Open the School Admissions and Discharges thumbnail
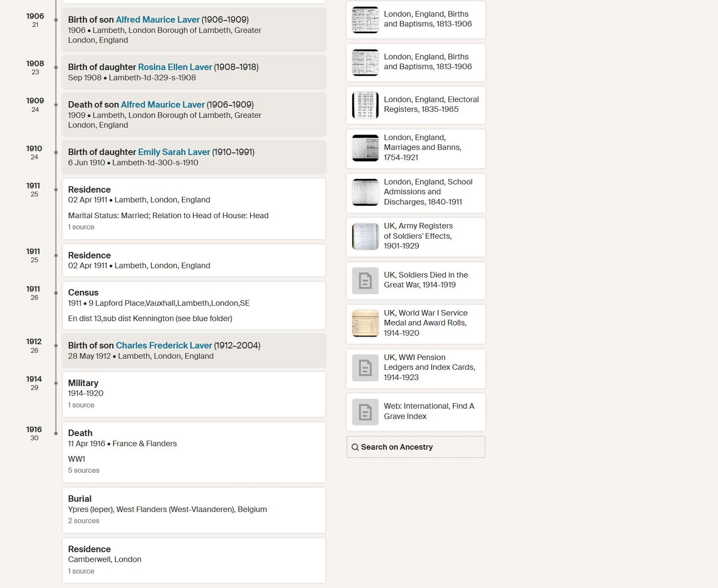This screenshot has height=588, width=718. point(365,192)
